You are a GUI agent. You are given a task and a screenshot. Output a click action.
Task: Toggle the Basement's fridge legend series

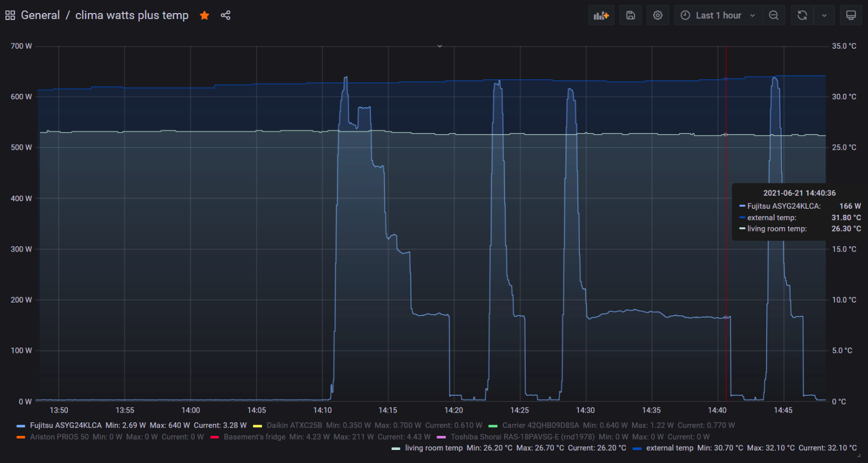coord(254,436)
